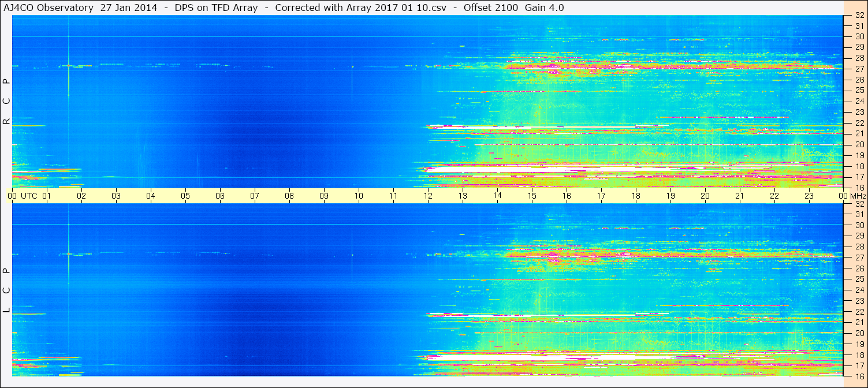This screenshot has height=388, width=868.
Task: Click the vertical 'R C P' panel label
Action: pyautogui.click(x=7, y=102)
